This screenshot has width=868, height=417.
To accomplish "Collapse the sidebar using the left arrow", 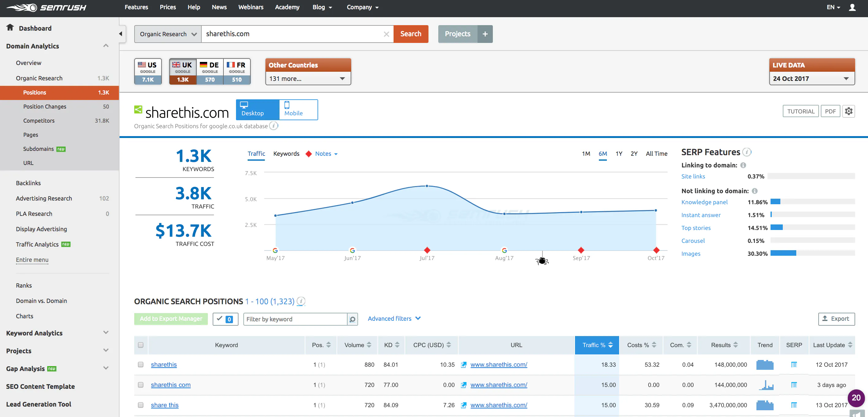I will tap(121, 34).
